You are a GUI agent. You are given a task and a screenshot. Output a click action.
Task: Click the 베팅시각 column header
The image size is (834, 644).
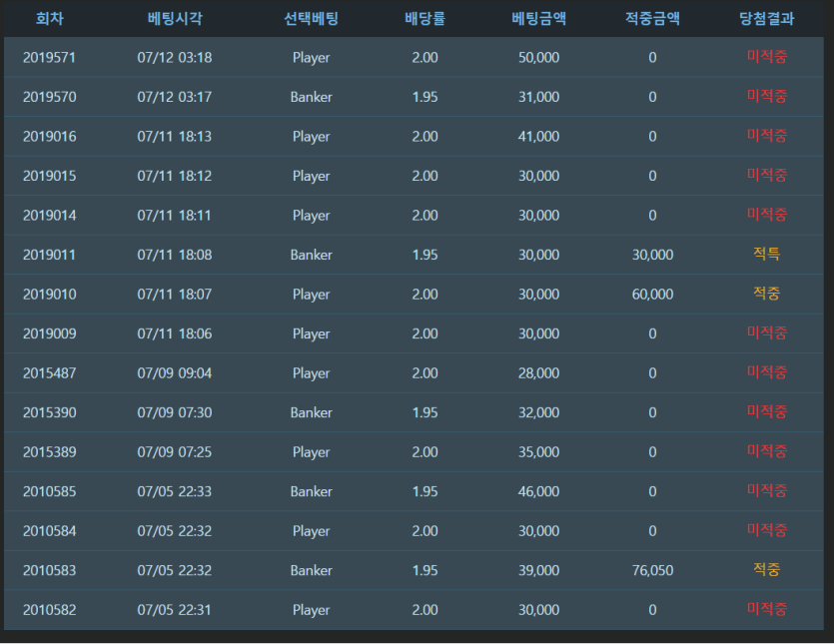pyautogui.click(x=175, y=19)
